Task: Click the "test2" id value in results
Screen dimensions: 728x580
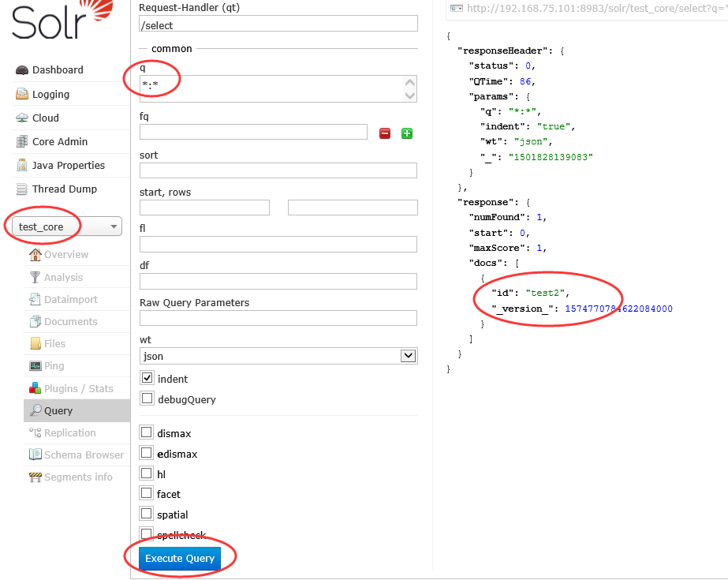Action: coord(545,293)
